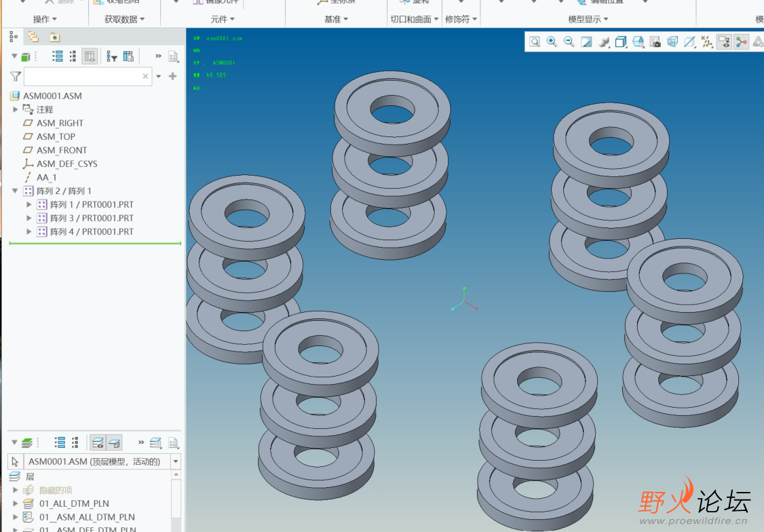
Task: Click the filter funnel icon
Action: point(16,77)
